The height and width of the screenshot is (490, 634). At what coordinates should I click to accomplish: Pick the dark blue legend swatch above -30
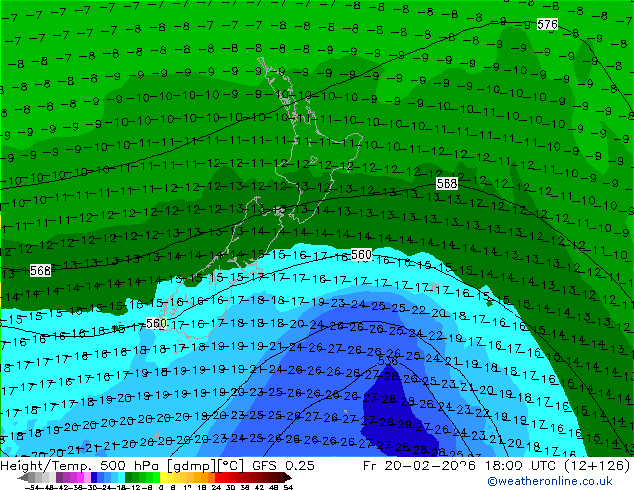(94, 478)
